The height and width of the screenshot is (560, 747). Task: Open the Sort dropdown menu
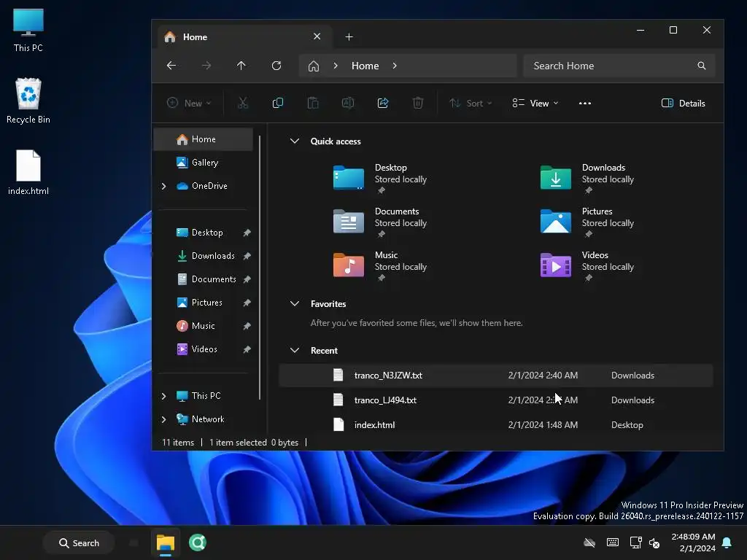471,104
